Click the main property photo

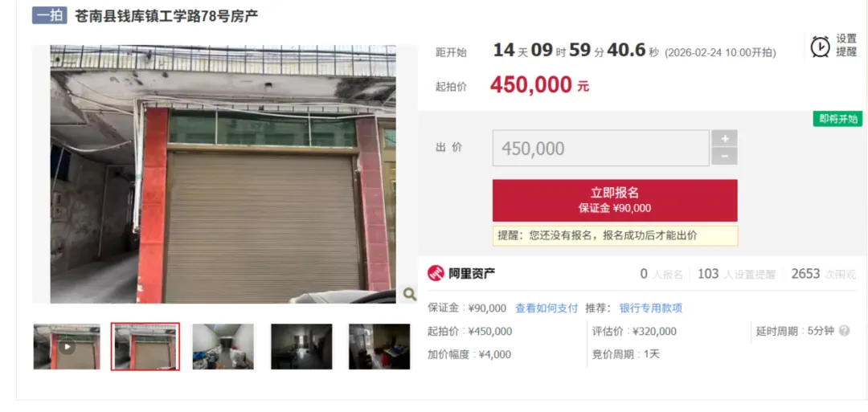(223, 174)
